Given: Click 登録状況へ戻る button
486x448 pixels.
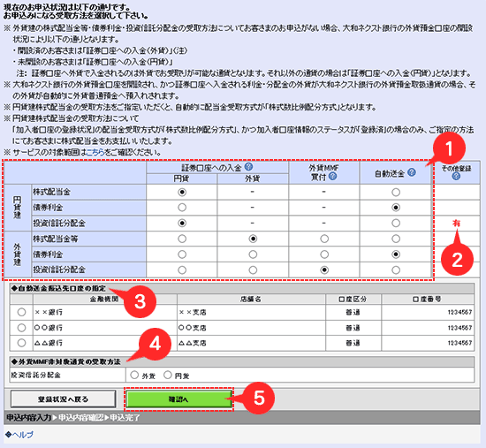Looking at the screenshot, I should click(64, 399).
